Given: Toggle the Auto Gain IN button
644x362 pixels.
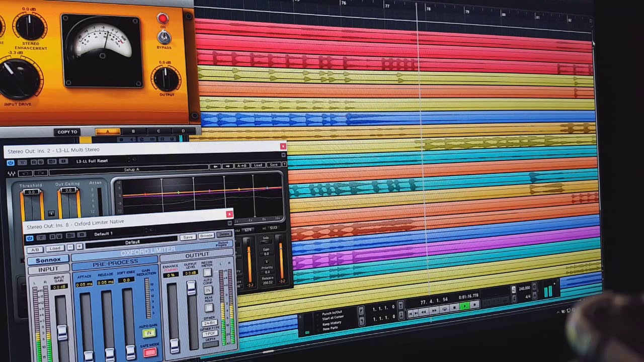Looking at the screenshot, I should click(149, 333).
